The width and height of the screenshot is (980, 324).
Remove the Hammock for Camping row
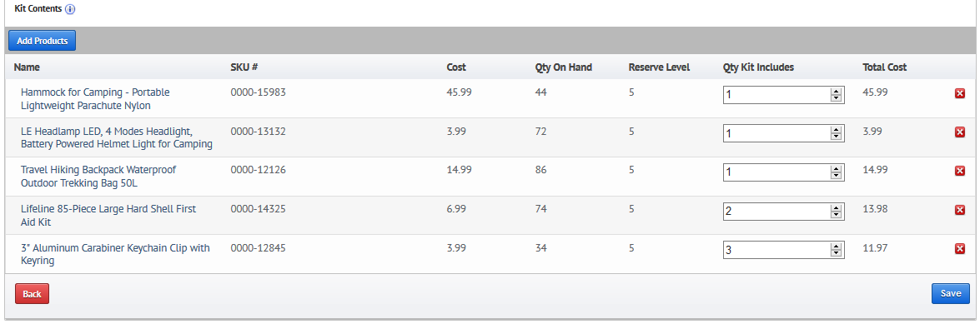point(960,93)
